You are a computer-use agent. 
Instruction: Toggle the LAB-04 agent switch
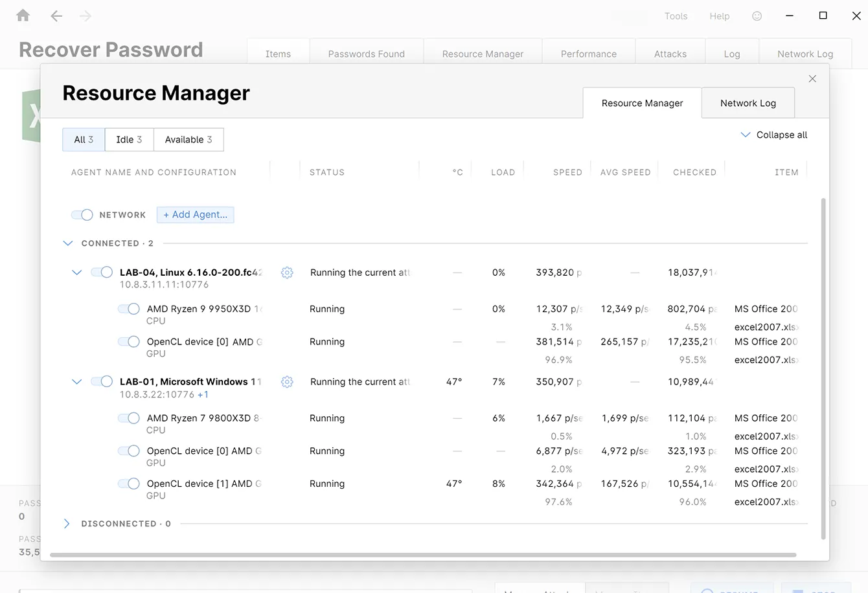tap(102, 273)
